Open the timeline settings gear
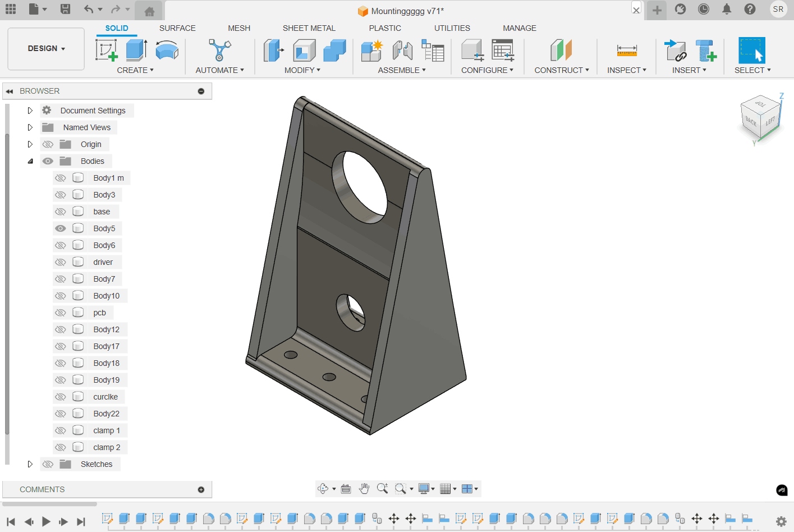This screenshot has width=794, height=532. click(781, 522)
